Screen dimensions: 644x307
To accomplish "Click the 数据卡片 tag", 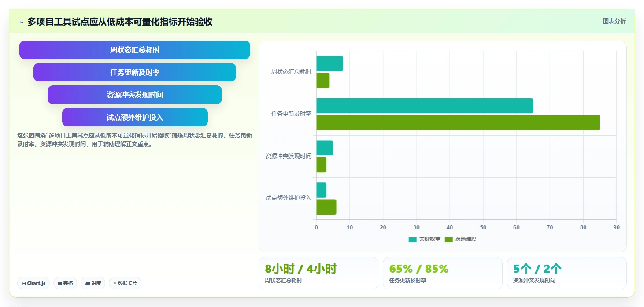I will point(125,283).
